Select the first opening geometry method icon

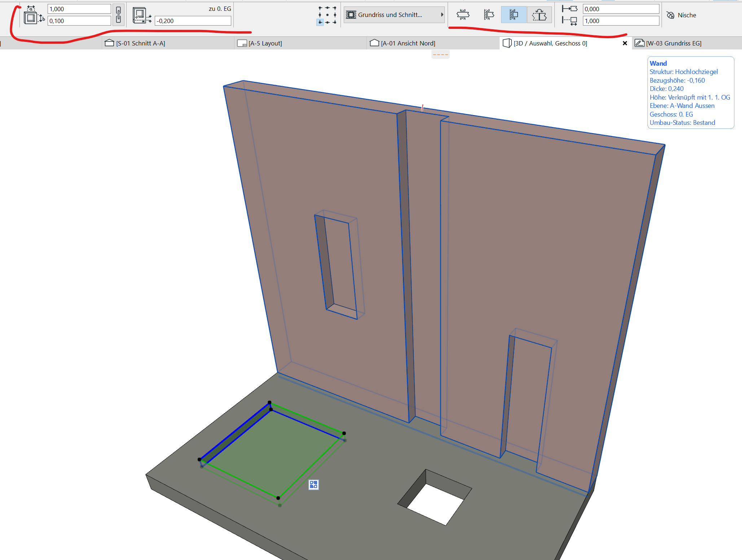463,15
